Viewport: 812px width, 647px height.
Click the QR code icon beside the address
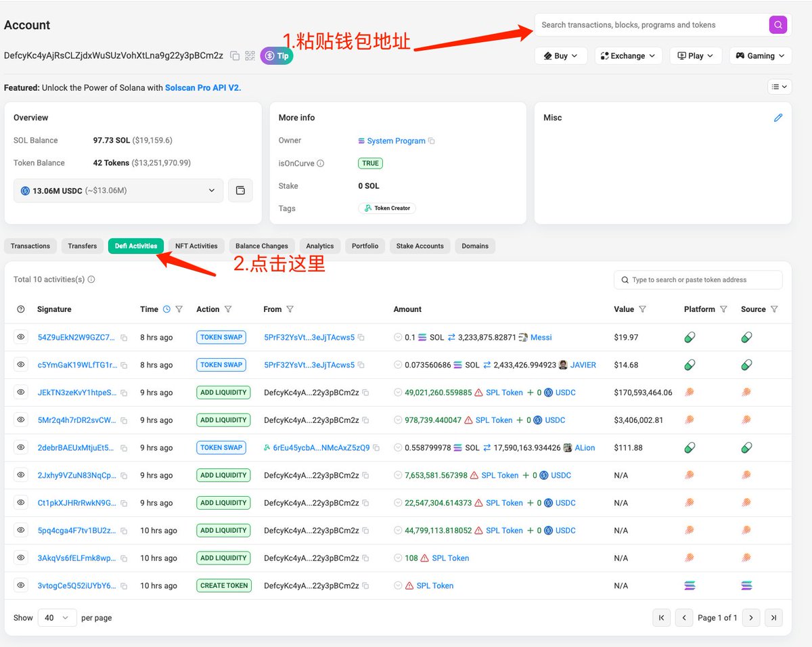click(x=250, y=56)
